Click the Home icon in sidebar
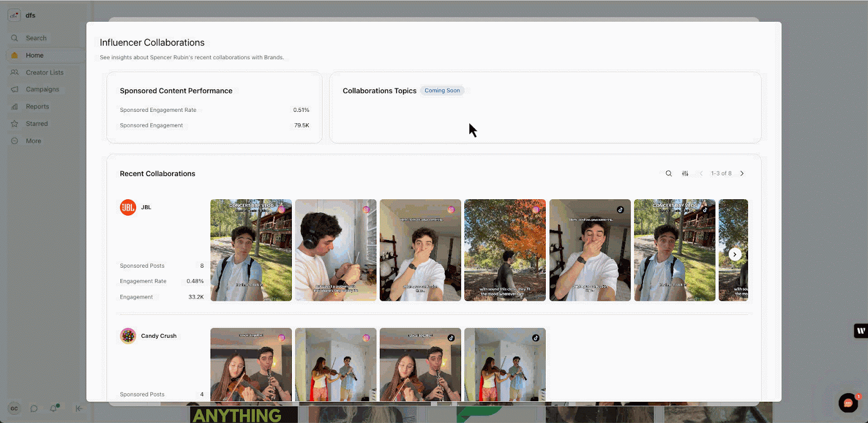868x423 pixels. (15, 55)
